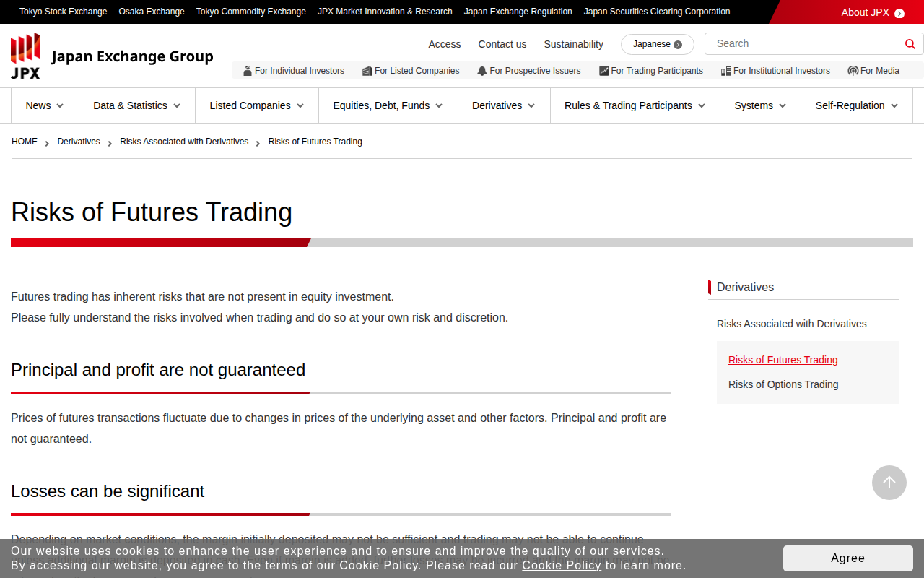Open Rules & Trading Participants dropdown

(635, 105)
